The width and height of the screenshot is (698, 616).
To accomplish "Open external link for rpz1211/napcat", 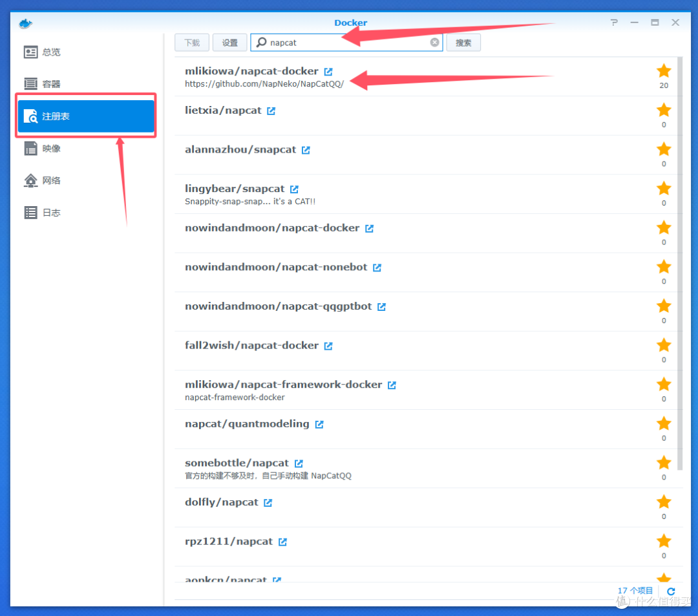I will [282, 542].
